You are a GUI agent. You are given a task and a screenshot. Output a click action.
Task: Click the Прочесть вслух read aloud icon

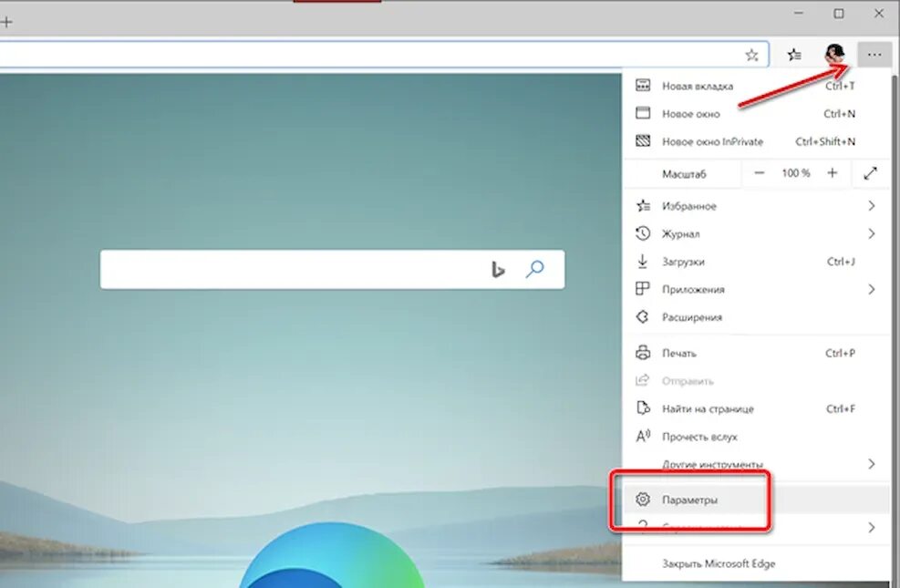[643, 436]
